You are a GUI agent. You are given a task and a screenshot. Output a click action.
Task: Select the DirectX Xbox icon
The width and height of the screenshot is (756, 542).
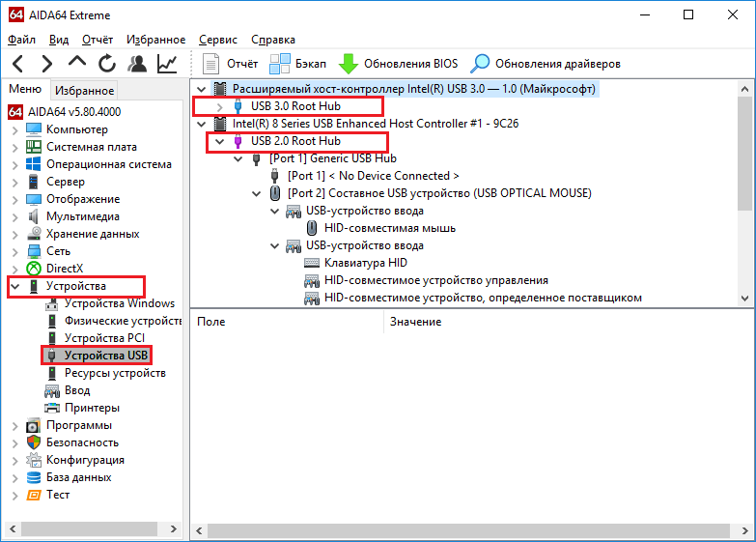click(34, 269)
